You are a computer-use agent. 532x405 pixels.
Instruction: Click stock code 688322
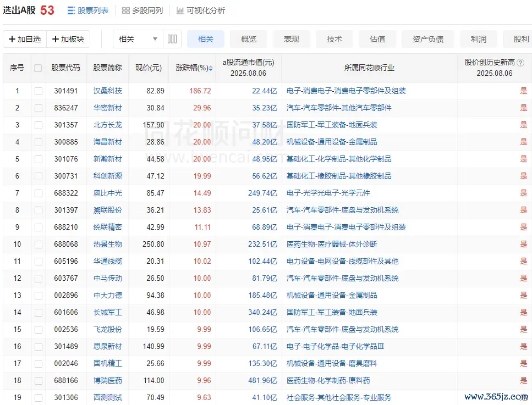[x=66, y=193]
